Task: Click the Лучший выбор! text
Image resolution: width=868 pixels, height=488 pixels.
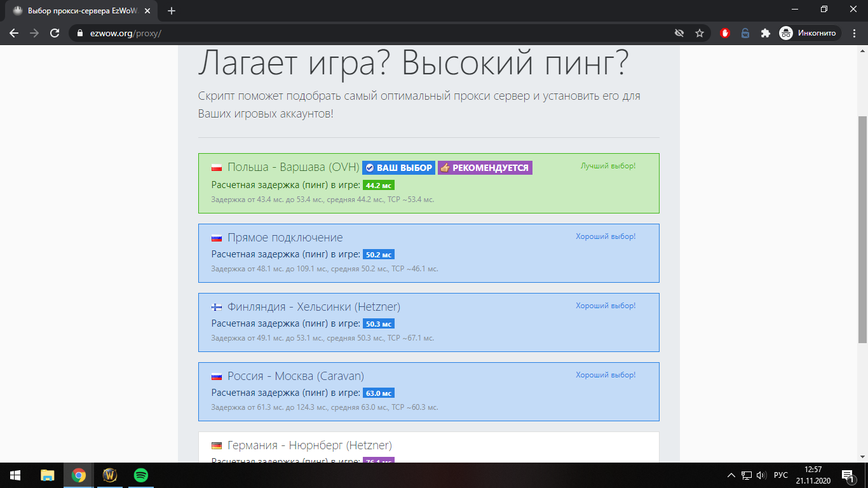Action: [x=608, y=166]
